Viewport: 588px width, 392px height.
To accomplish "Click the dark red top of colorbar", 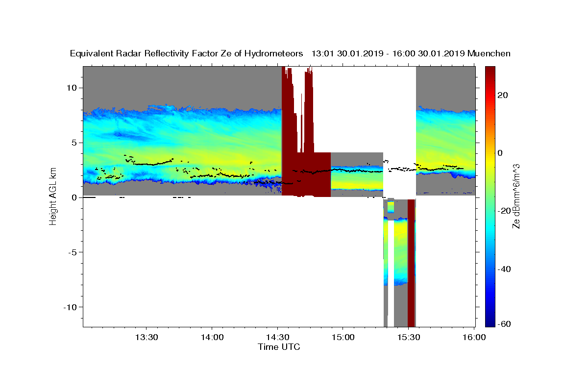I will pos(491,71).
